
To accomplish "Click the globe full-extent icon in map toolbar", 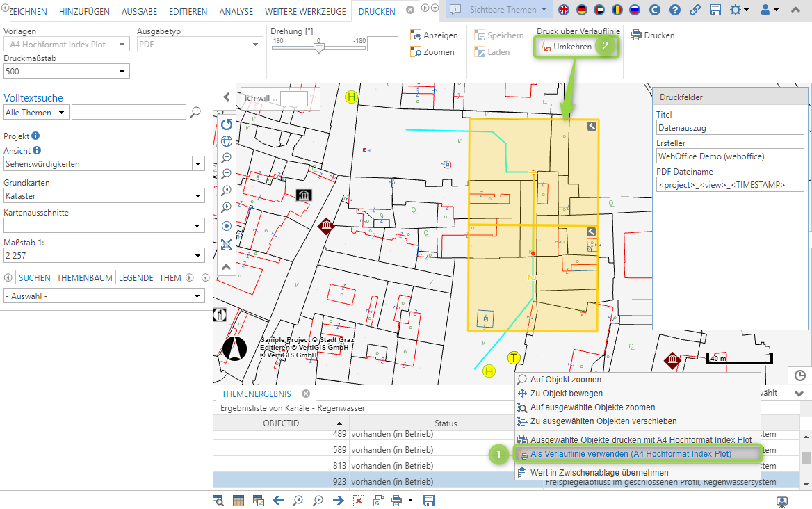I will [x=227, y=141].
